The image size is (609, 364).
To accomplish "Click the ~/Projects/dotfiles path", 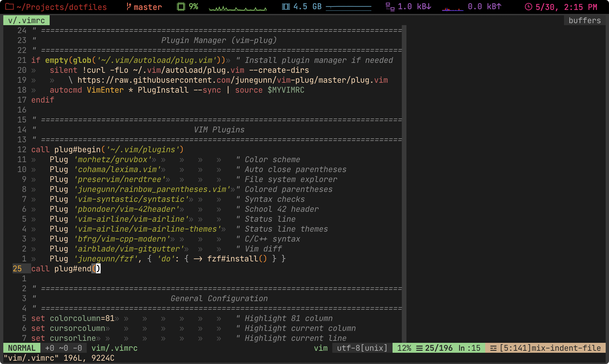I will point(62,7).
